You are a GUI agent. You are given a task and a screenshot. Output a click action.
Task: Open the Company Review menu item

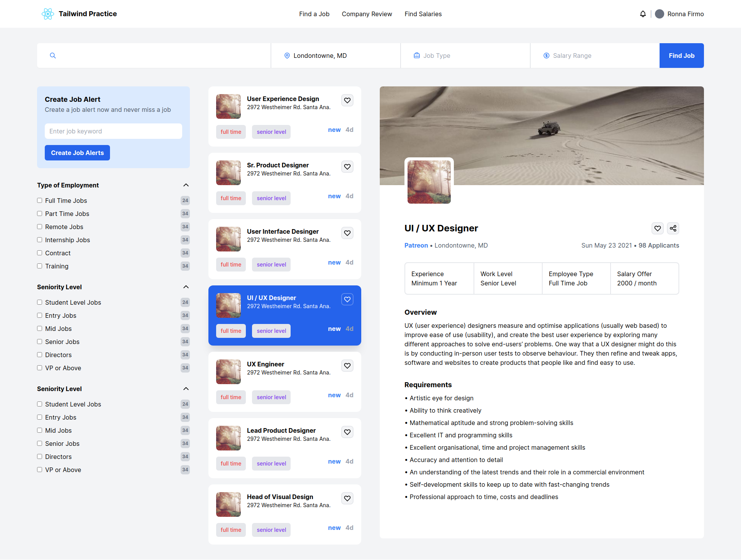[x=367, y=14]
